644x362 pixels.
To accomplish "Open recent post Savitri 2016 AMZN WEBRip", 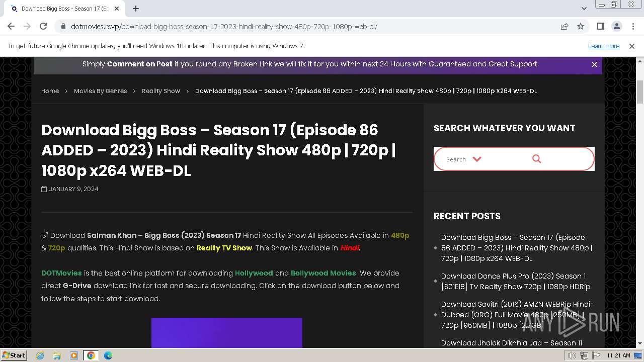I will 517,315.
